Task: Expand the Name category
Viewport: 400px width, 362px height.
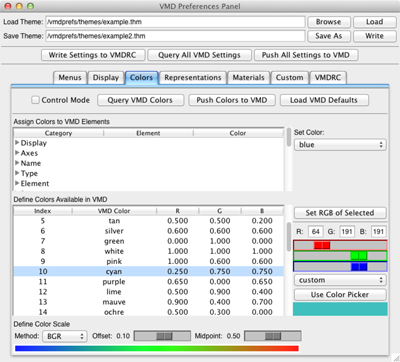Action: (17, 163)
